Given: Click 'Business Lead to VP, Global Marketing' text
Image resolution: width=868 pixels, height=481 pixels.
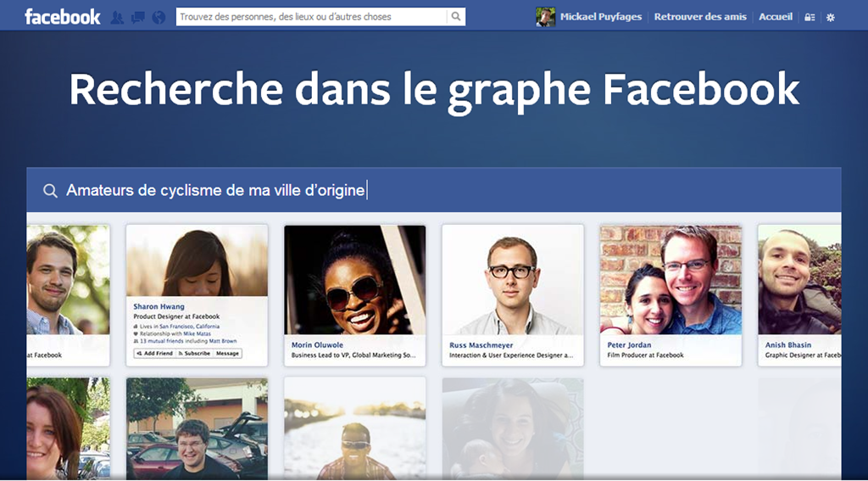Looking at the screenshot, I should (x=353, y=355).
